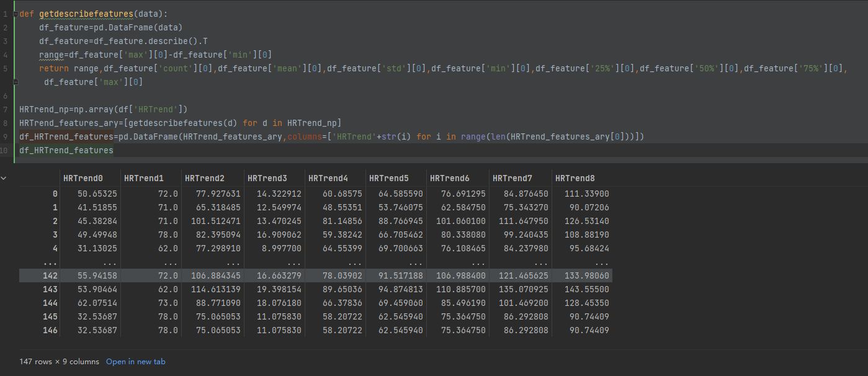Screen dimensions: 868x376
Task: Select the cell with value 114.613139
Action: (214, 290)
